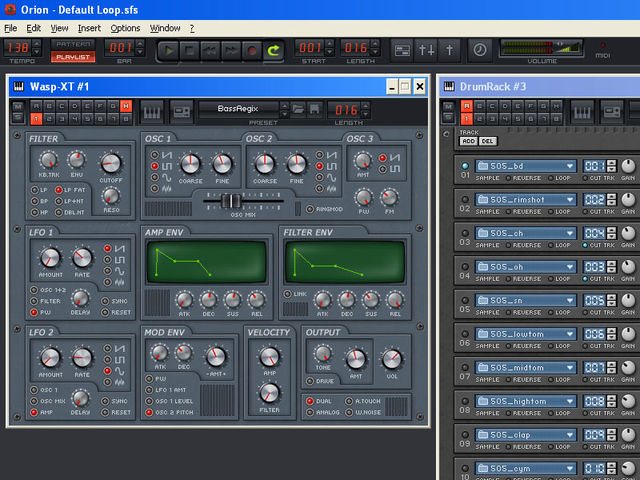Toggle the green loop button
This screenshot has width=640, height=480.
pyautogui.click(x=273, y=51)
